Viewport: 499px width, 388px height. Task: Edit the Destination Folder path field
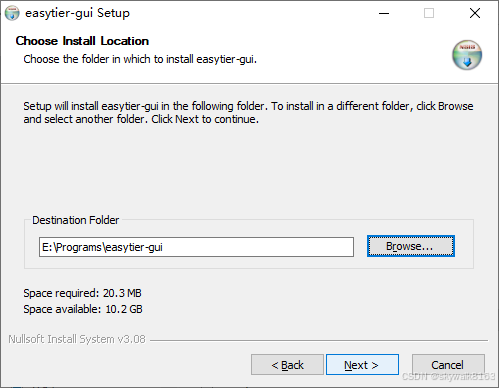[x=196, y=247]
